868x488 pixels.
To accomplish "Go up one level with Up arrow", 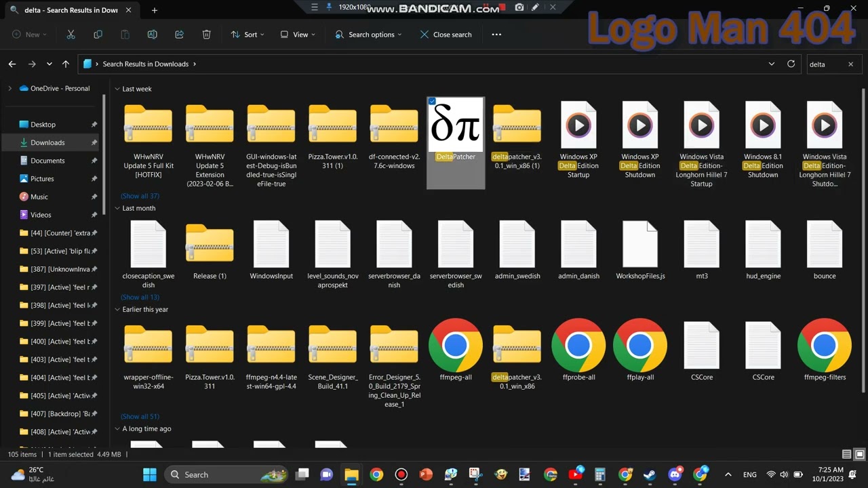I will (x=66, y=64).
